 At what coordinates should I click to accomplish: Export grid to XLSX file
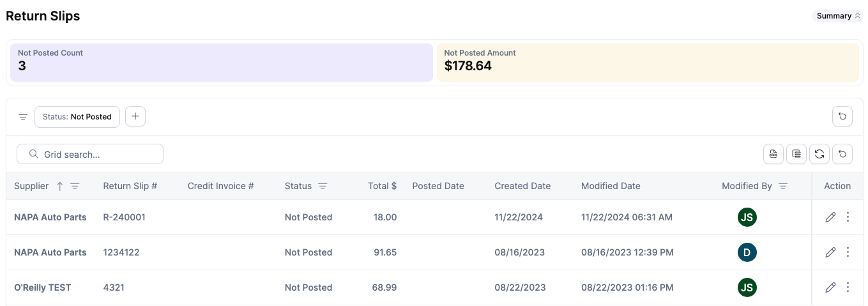point(773,154)
